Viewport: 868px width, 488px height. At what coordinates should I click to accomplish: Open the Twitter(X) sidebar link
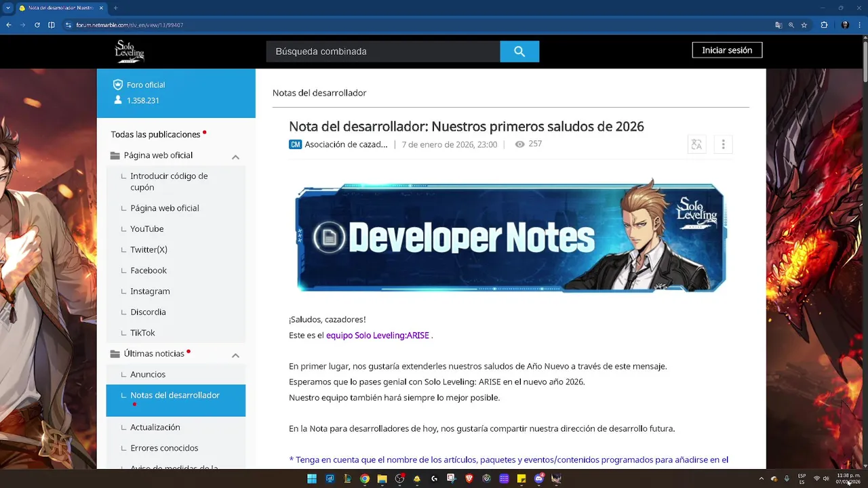pyautogui.click(x=149, y=249)
